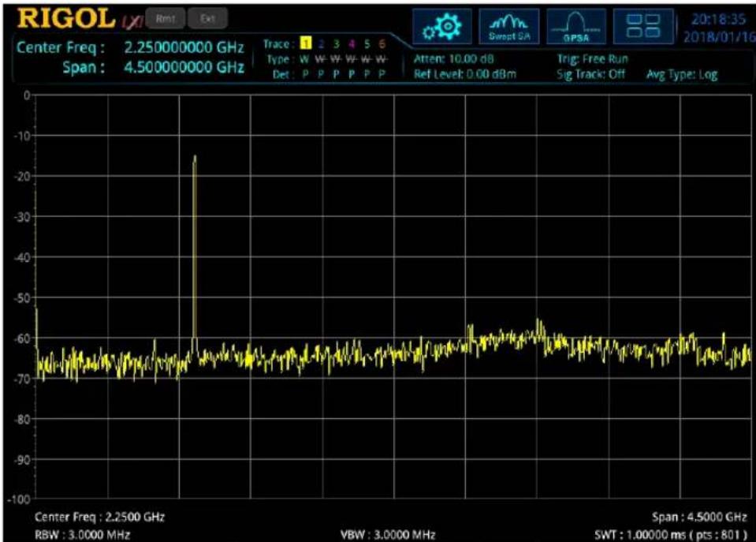Click the -100 axis label
Screen dimensions: 756x542
pyautogui.click(x=19, y=499)
